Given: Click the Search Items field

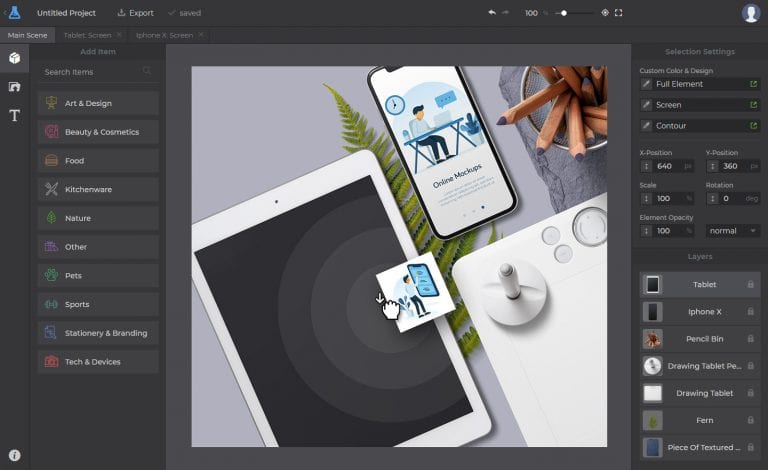Looking at the screenshot, I should click(x=97, y=71).
